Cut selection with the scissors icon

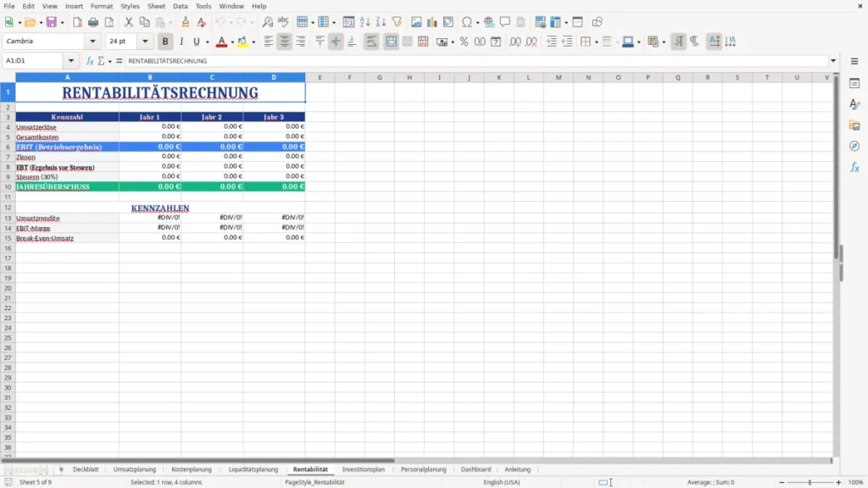[x=129, y=22]
